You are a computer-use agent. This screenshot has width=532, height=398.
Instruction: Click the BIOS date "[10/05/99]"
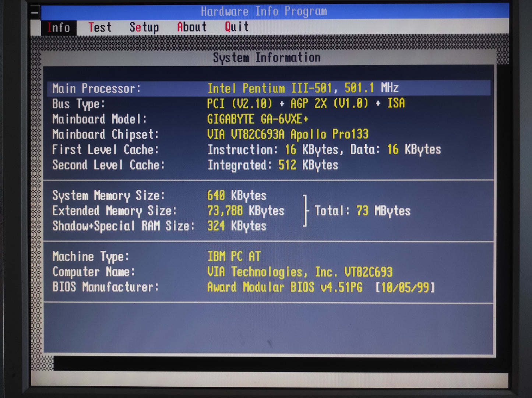point(405,287)
